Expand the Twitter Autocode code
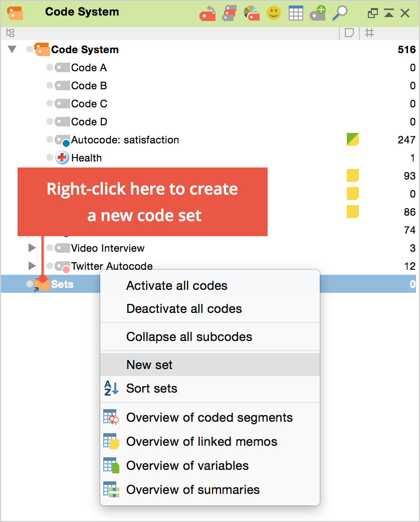The width and height of the screenshot is (420, 522). (32, 266)
